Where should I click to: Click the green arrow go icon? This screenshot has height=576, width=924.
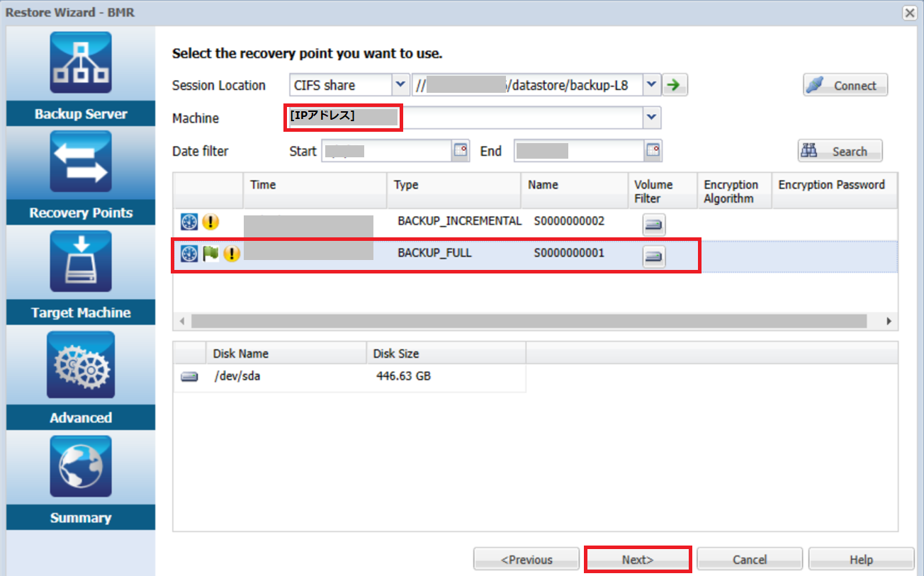(x=676, y=85)
